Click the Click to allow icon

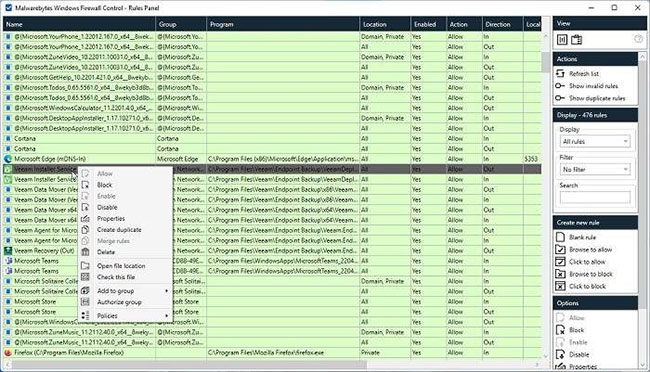(560, 262)
